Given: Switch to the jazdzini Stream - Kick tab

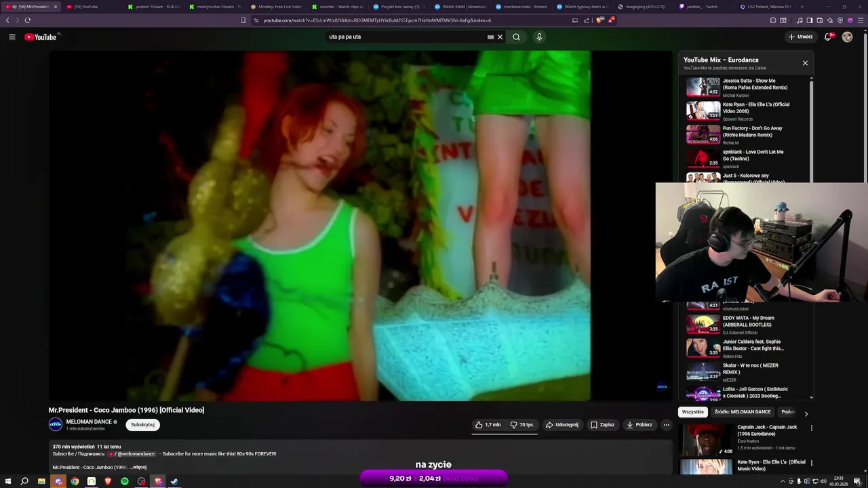Looking at the screenshot, I should (x=153, y=6).
